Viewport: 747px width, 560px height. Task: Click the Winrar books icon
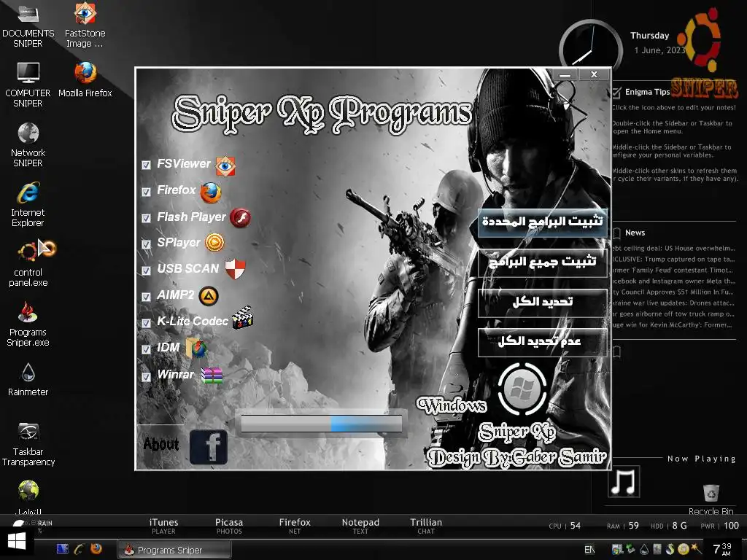(x=212, y=376)
